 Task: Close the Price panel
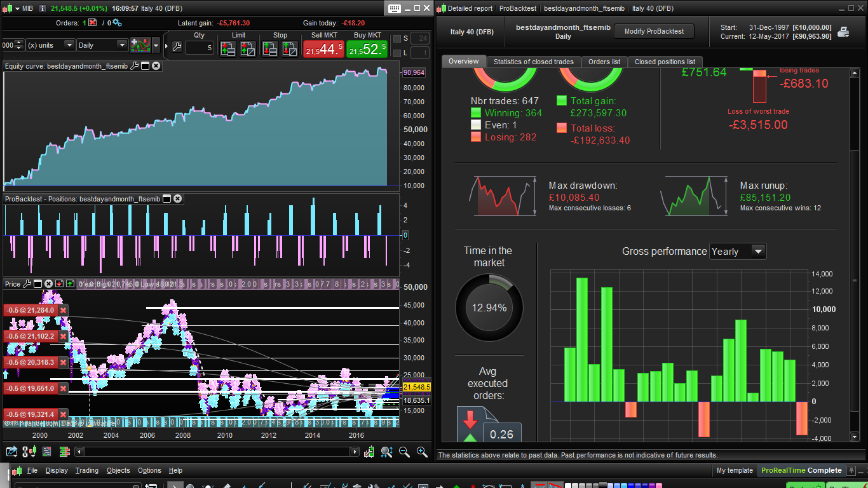click(x=48, y=284)
